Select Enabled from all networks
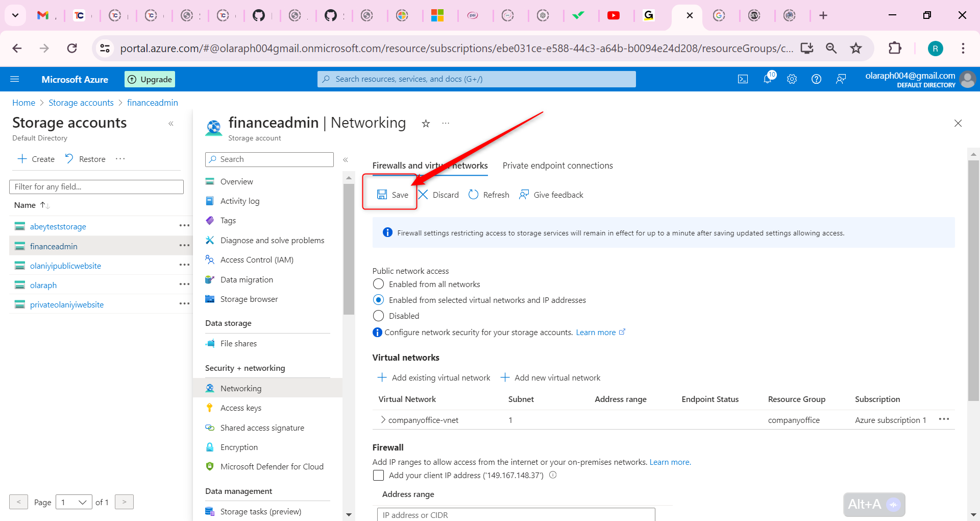This screenshot has height=521, width=980. pyautogui.click(x=378, y=284)
